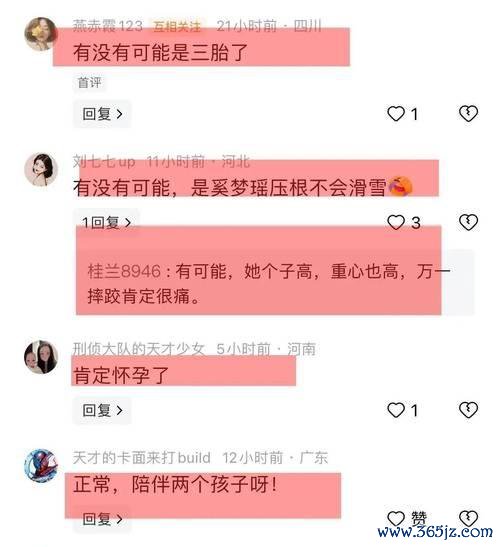Dislike the comment about 三胎
Screen dimensions: 500x547
tap(468, 114)
